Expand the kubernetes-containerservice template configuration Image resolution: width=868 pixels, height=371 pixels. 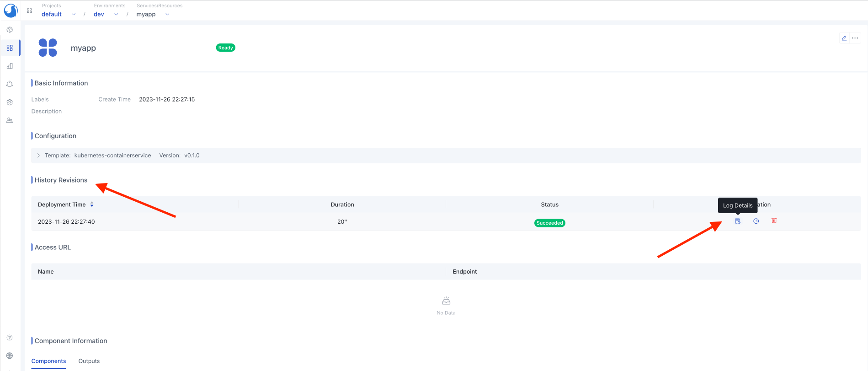[38, 156]
